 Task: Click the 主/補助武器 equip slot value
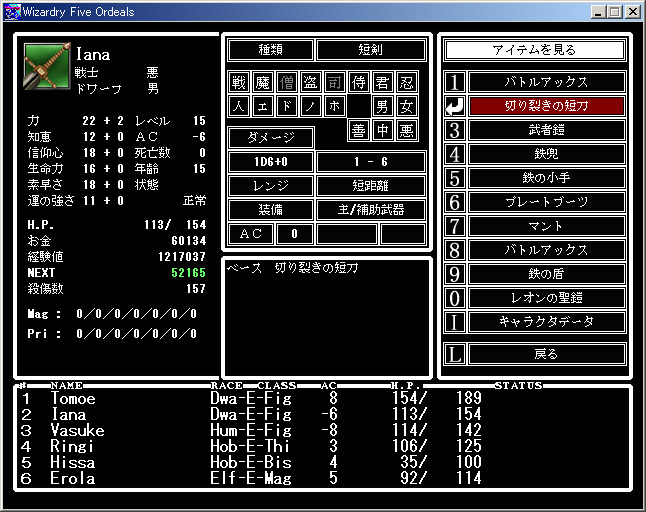[x=370, y=210]
